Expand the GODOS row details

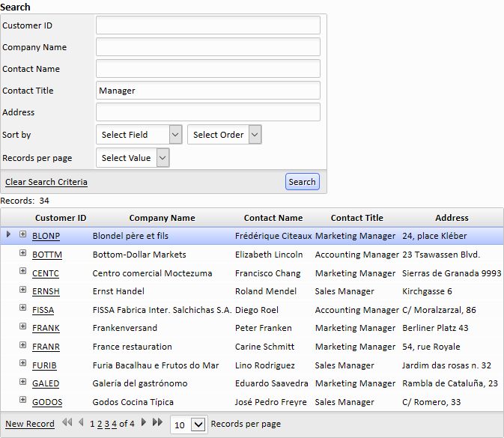22,399
